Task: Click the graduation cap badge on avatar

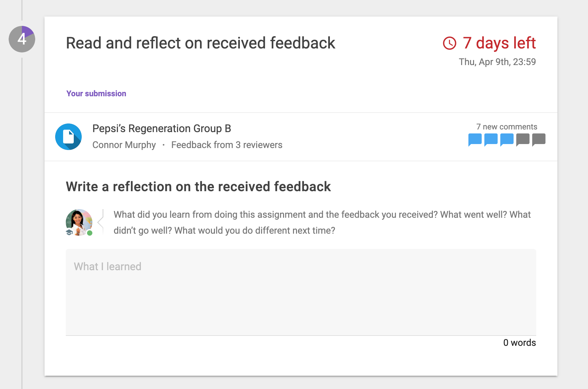Action: click(x=69, y=232)
